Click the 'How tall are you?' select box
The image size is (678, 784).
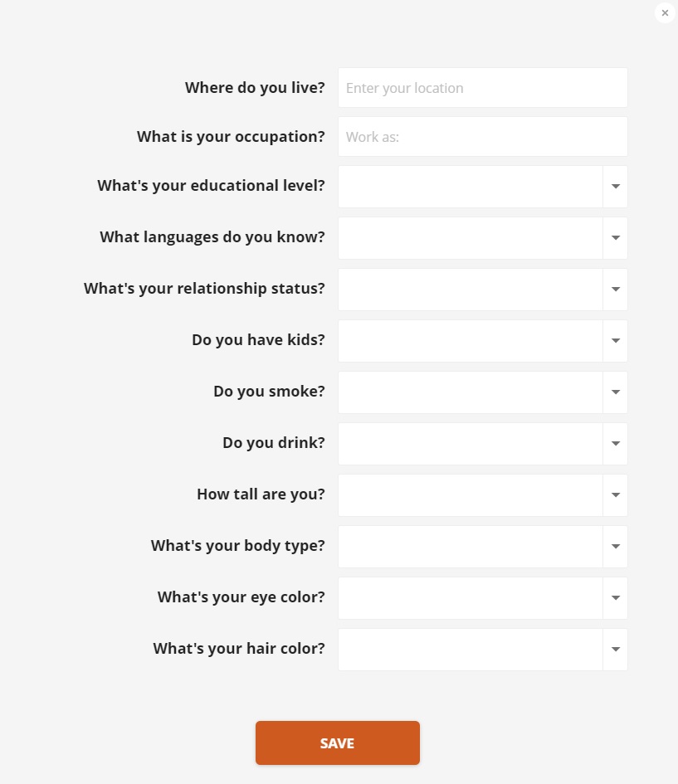pos(470,495)
